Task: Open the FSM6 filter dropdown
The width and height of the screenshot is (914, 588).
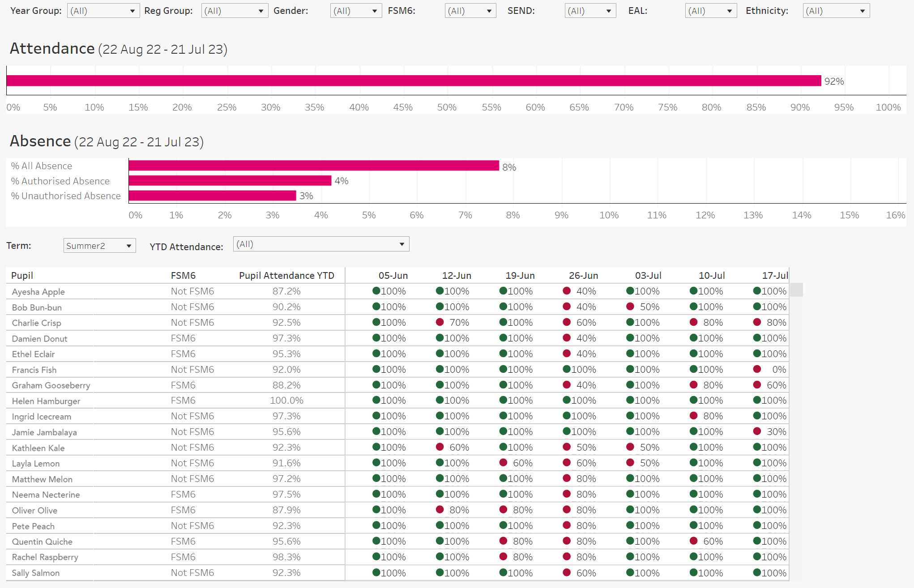Action: [x=470, y=11]
